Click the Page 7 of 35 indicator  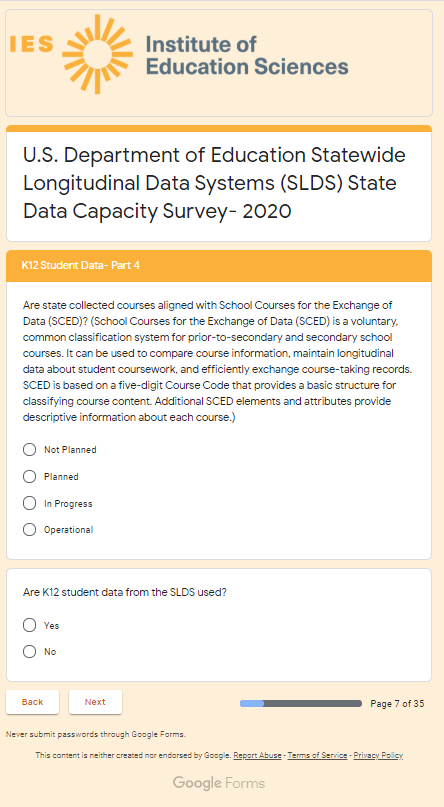[x=397, y=704]
